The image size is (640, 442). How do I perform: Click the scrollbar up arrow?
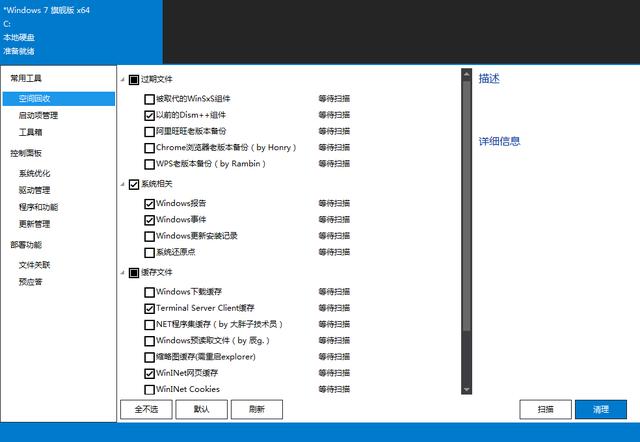467,74
